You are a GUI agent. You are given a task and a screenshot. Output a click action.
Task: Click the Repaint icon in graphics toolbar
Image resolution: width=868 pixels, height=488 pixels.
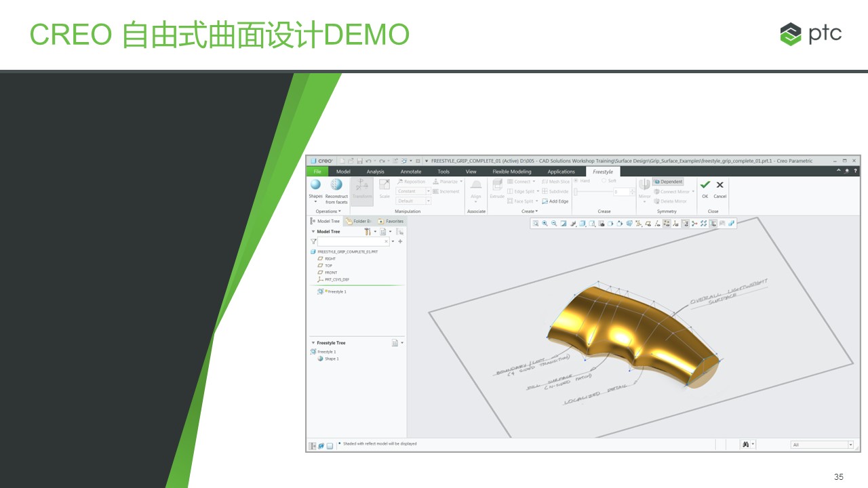coord(564,223)
